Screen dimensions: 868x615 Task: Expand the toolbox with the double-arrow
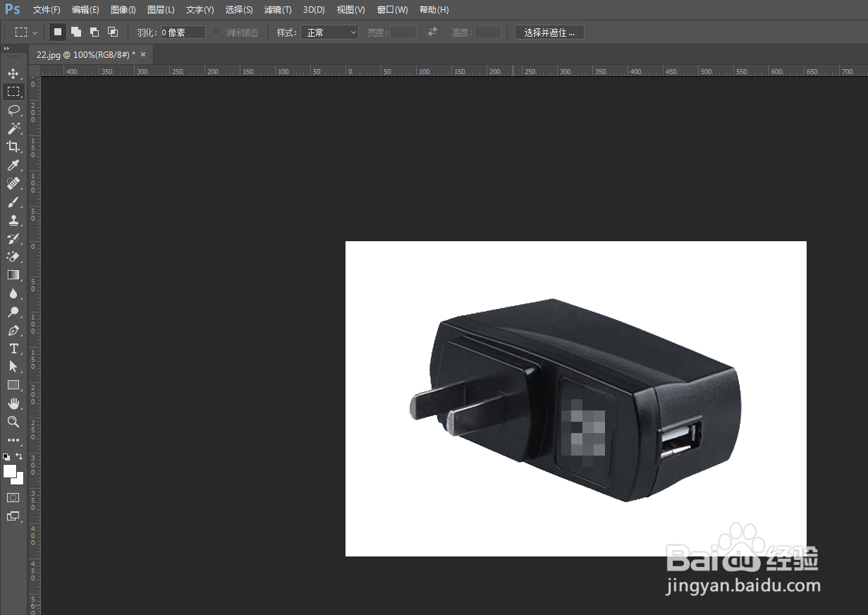click(x=6, y=49)
